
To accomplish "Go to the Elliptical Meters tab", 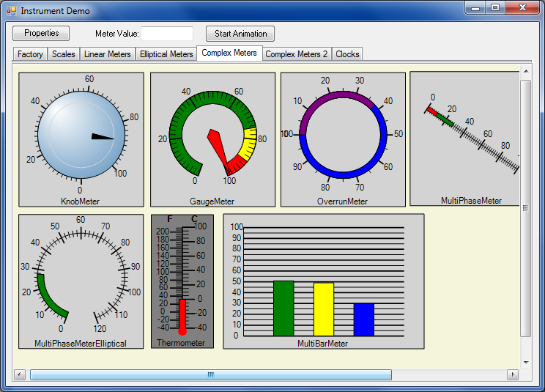I will pos(166,54).
